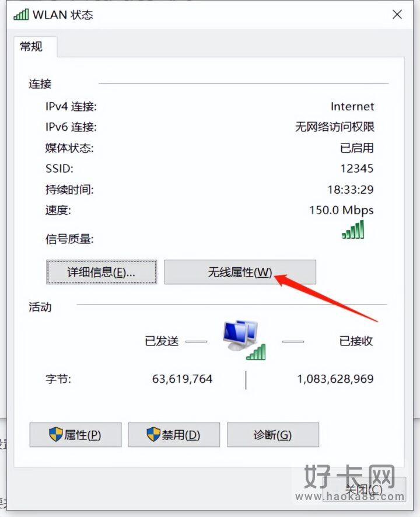The height and width of the screenshot is (517, 420).
Task: Click the 150.0 Mbps speed value
Action: tap(341, 210)
